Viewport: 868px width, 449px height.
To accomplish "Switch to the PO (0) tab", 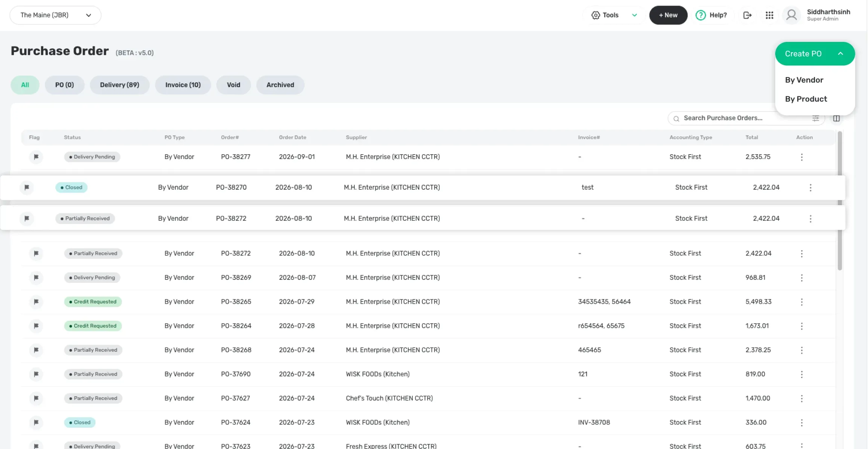I will (64, 85).
